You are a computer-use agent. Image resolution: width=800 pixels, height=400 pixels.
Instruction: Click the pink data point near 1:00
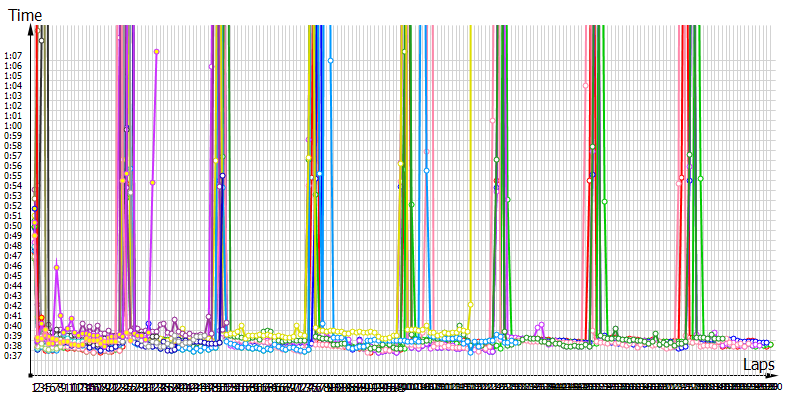tap(493, 121)
